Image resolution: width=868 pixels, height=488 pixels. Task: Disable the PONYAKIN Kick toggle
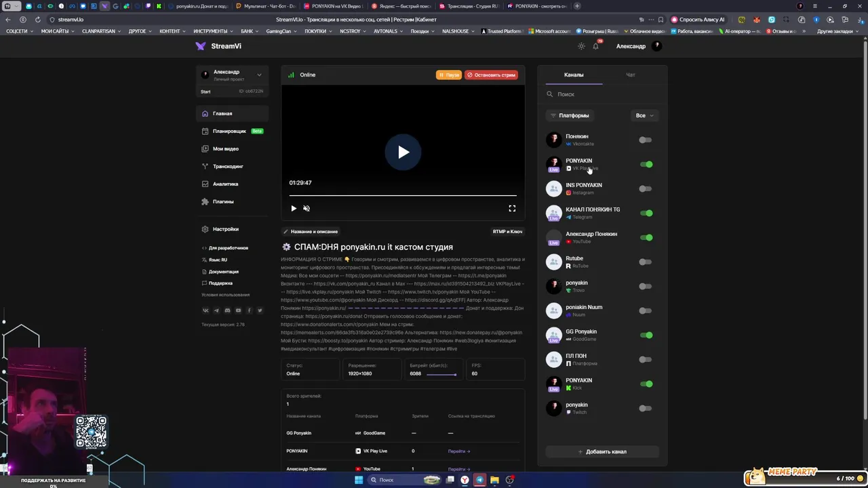point(646,384)
